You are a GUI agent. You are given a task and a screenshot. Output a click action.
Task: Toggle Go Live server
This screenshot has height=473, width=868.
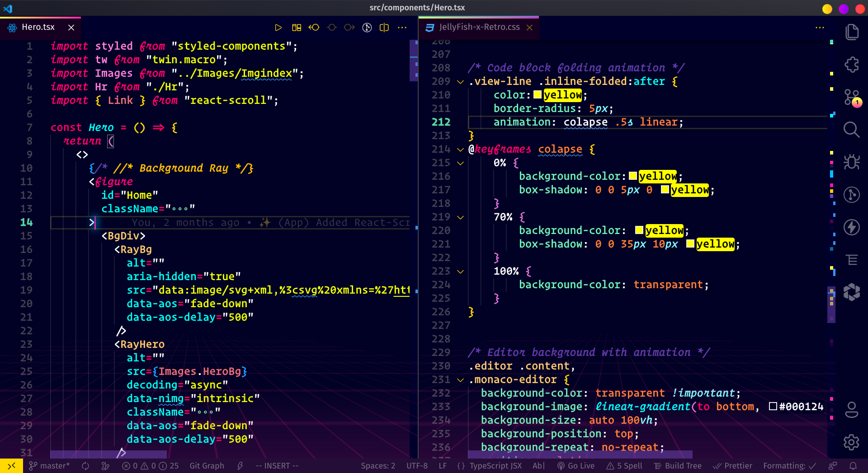click(x=576, y=466)
